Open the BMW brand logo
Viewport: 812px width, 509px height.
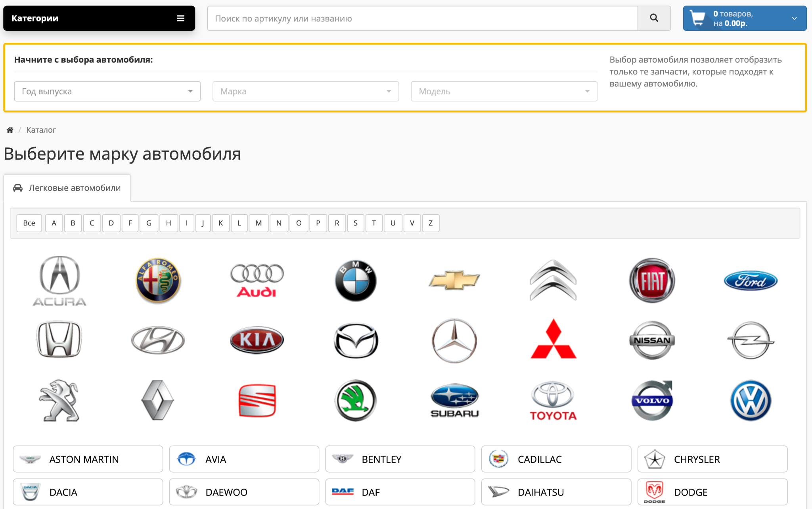[356, 280]
